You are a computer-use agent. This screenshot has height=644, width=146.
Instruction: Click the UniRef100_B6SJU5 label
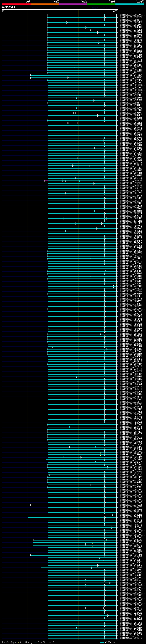[x=131, y=218]
